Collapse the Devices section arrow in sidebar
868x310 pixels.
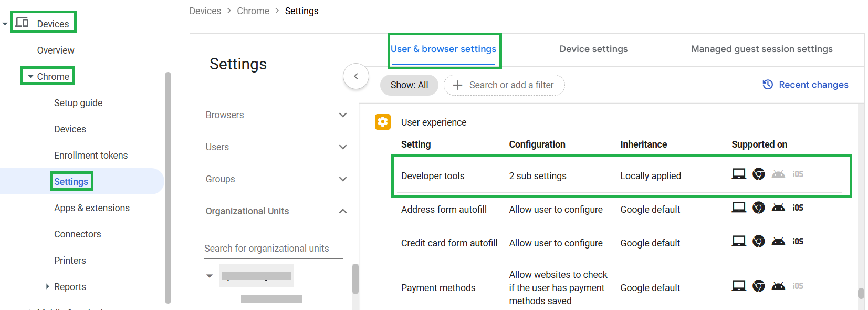(5, 24)
